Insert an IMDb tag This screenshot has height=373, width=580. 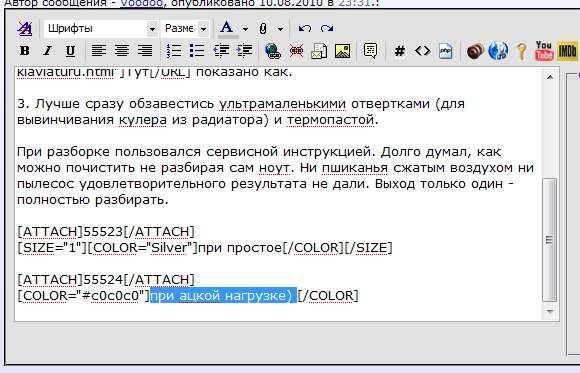pos(567,51)
